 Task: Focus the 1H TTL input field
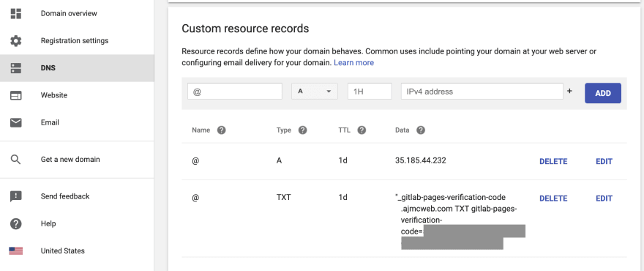pos(370,92)
